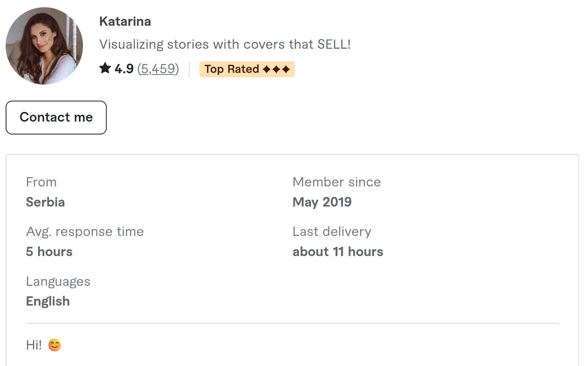Click the Hi! greeting text
Image resolution: width=588 pixels, height=366 pixels.
point(34,345)
